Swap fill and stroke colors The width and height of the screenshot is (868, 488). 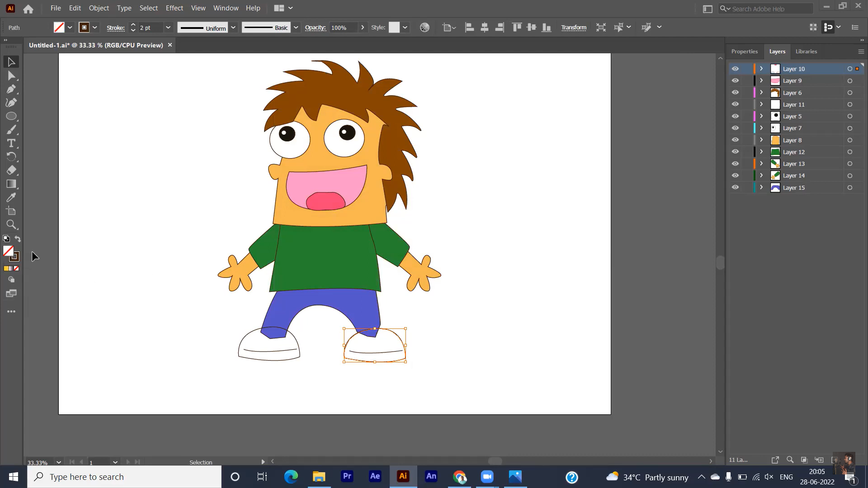(18, 239)
